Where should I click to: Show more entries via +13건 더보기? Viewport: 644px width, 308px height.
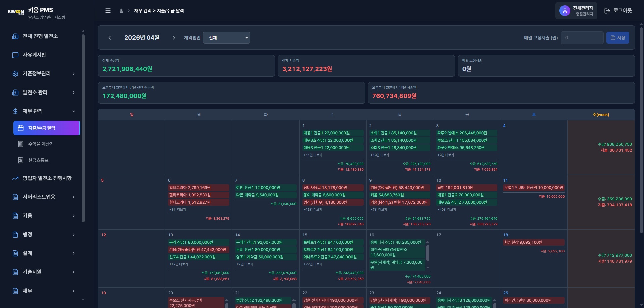(313, 210)
